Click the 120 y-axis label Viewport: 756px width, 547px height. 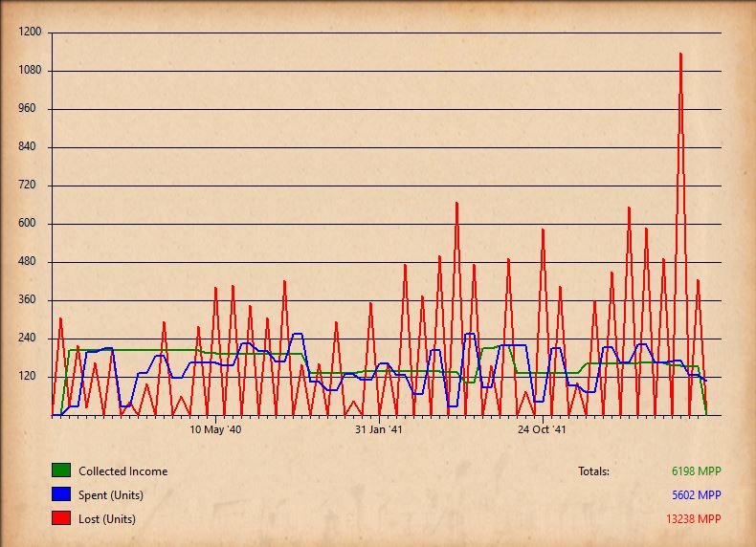coord(28,377)
